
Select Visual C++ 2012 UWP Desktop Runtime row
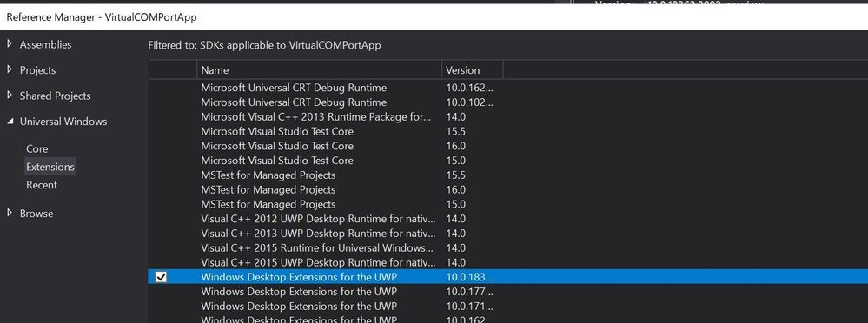[507, 219]
